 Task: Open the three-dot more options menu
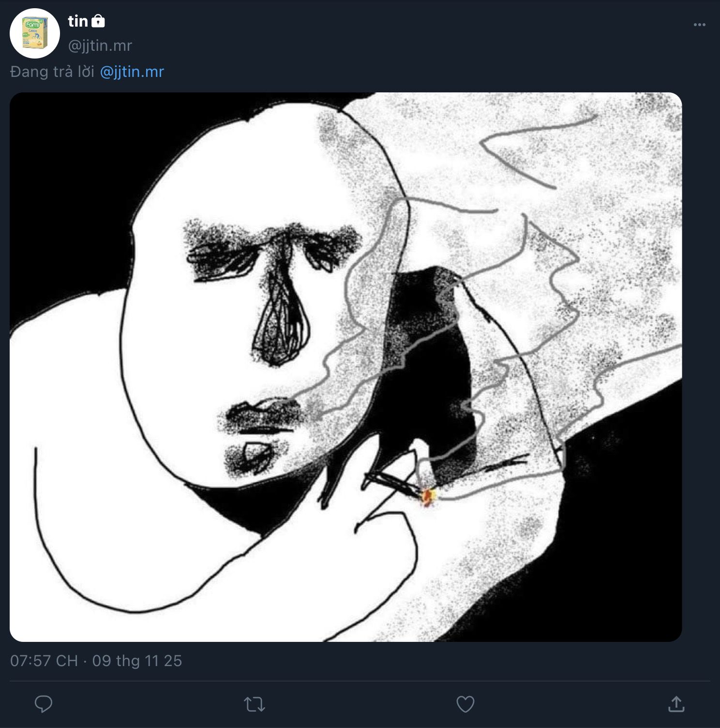point(699,25)
